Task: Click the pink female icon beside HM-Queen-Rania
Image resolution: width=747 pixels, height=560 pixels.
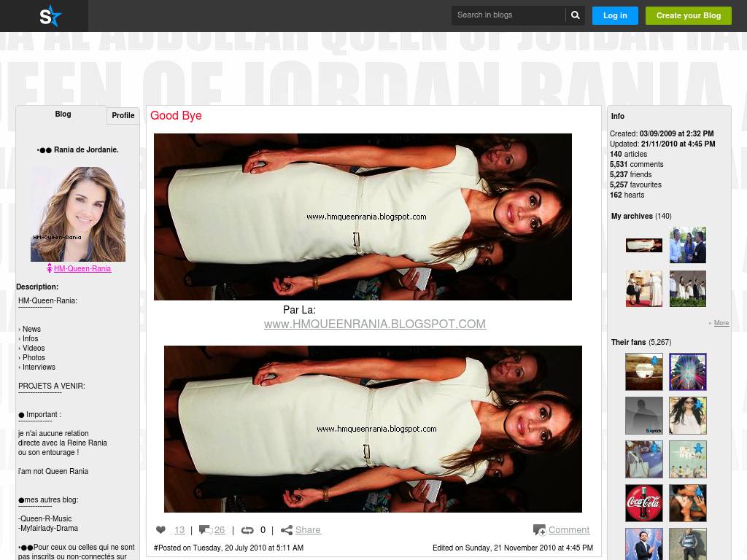Action: [x=49, y=268]
